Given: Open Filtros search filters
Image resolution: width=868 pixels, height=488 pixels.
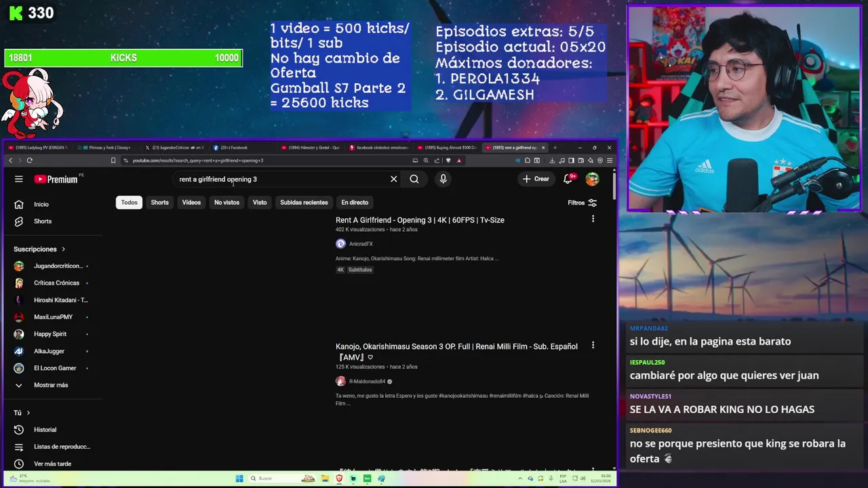Looking at the screenshot, I should [x=583, y=202].
